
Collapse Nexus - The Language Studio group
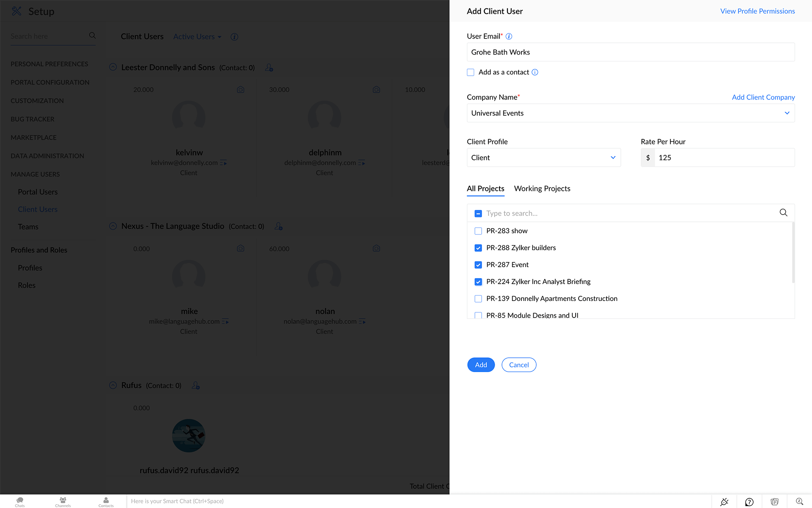[x=113, y=226]
